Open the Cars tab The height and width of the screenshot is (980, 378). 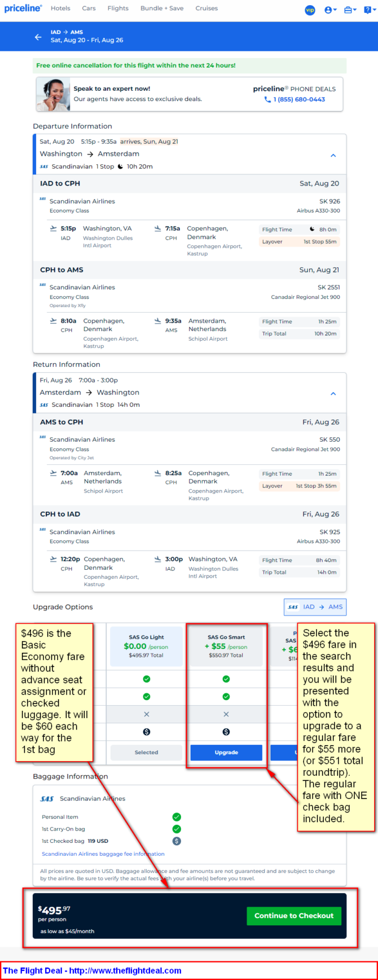[89, 8]
